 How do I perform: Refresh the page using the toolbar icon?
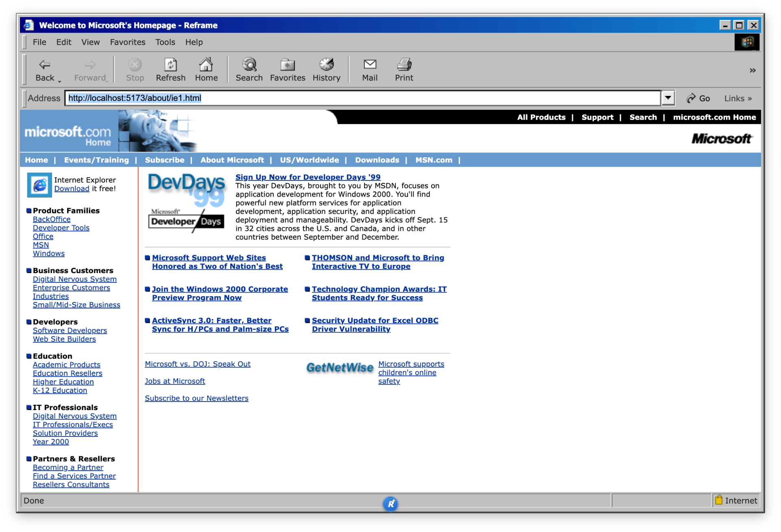(x=170, y=64)
